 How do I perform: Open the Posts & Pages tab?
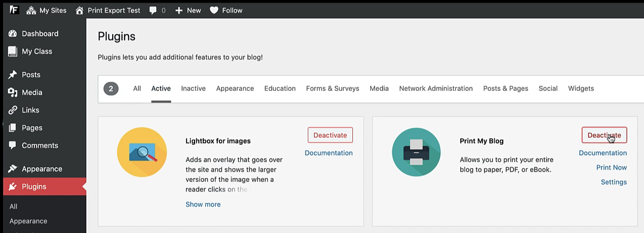point(505,88)
